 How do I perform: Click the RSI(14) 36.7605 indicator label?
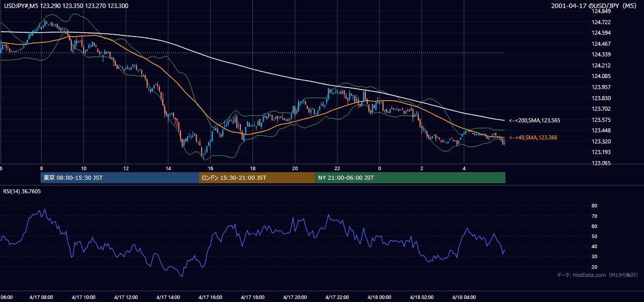click(x=22, y=191)
